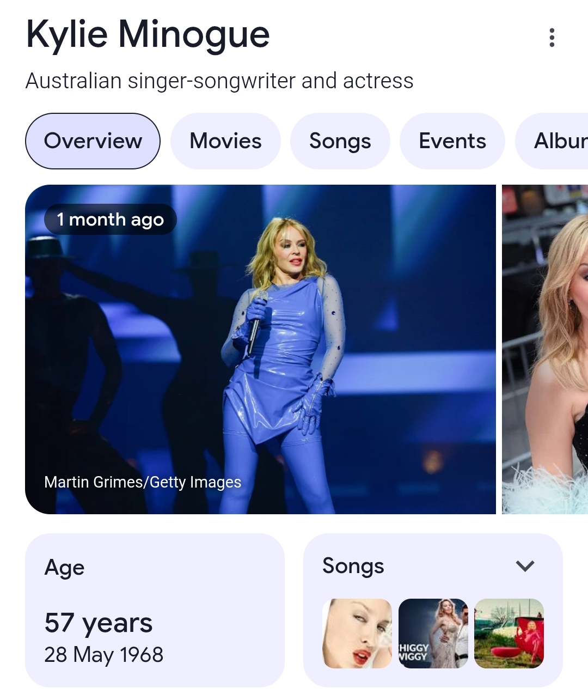
Task: Click the Australian singer-songwriter and actress subtitle
Action: [219, 81]
